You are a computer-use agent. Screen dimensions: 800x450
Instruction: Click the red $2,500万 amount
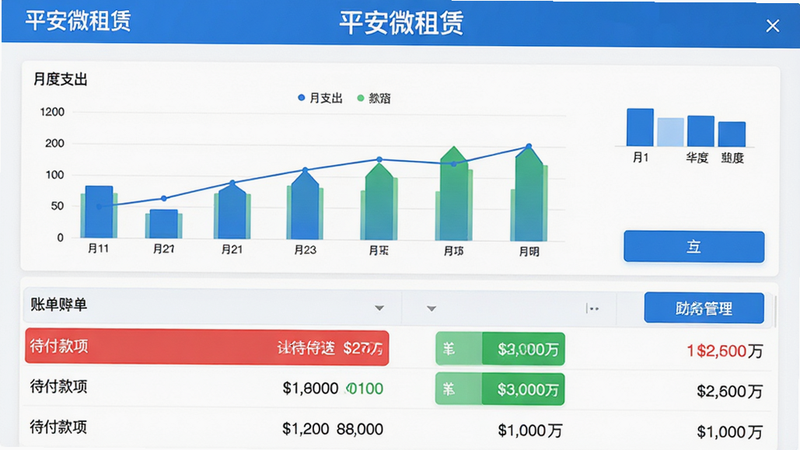[x=724, y=351]
